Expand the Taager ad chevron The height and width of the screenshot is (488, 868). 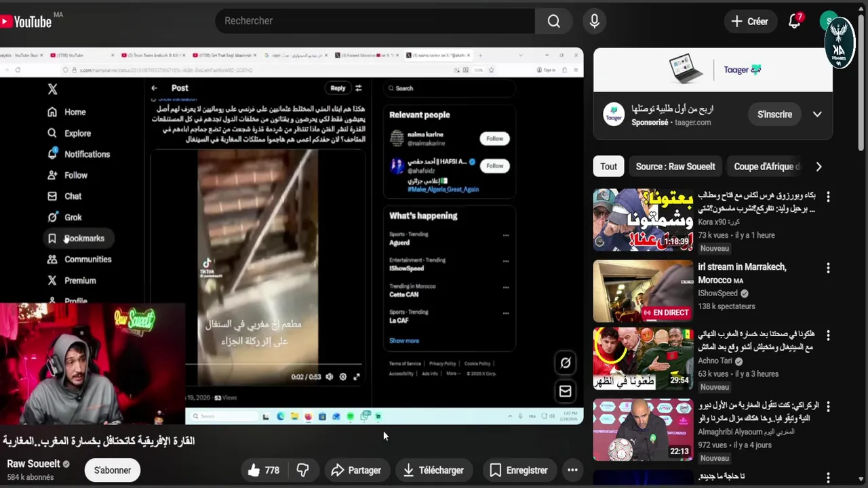(x=817, y=114)
